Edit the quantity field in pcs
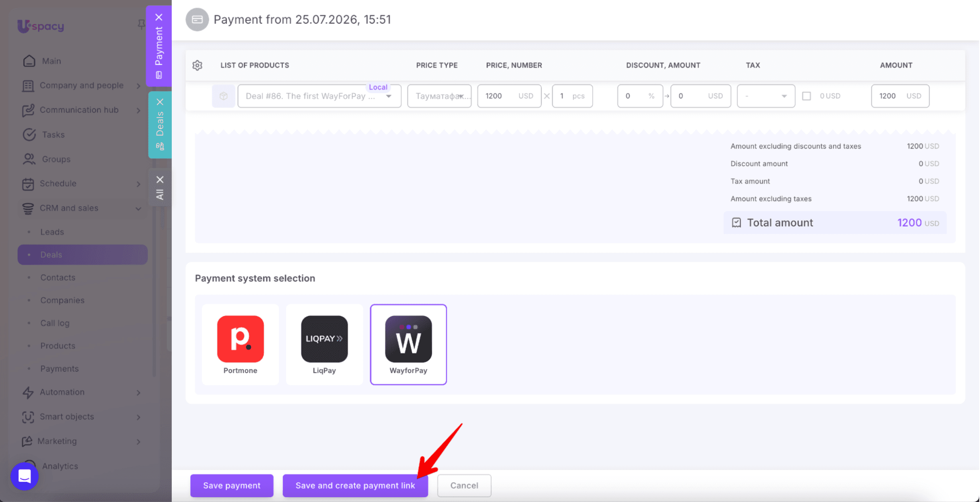Image resolution: width=980 pixels, height=502 pixels. click(x=572, y=96)
